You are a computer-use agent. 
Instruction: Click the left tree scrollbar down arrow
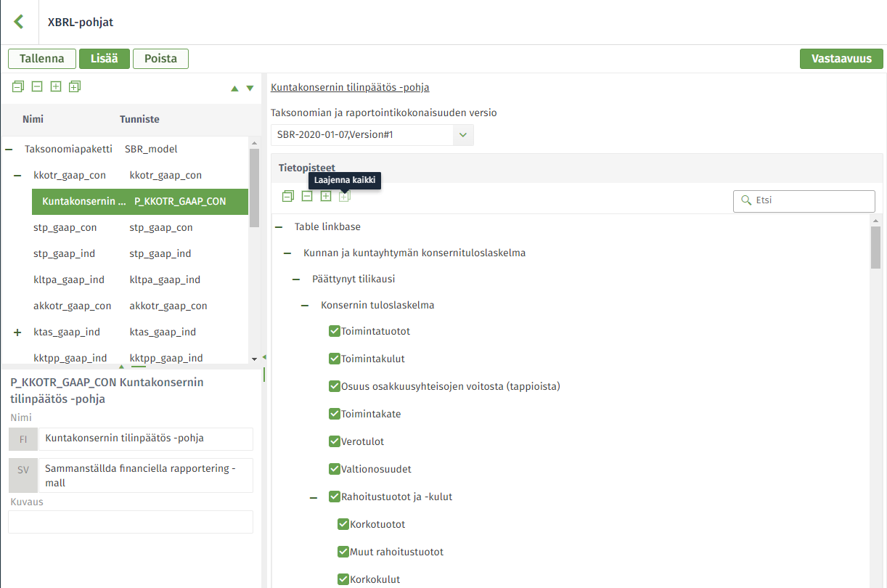[254, 359]
